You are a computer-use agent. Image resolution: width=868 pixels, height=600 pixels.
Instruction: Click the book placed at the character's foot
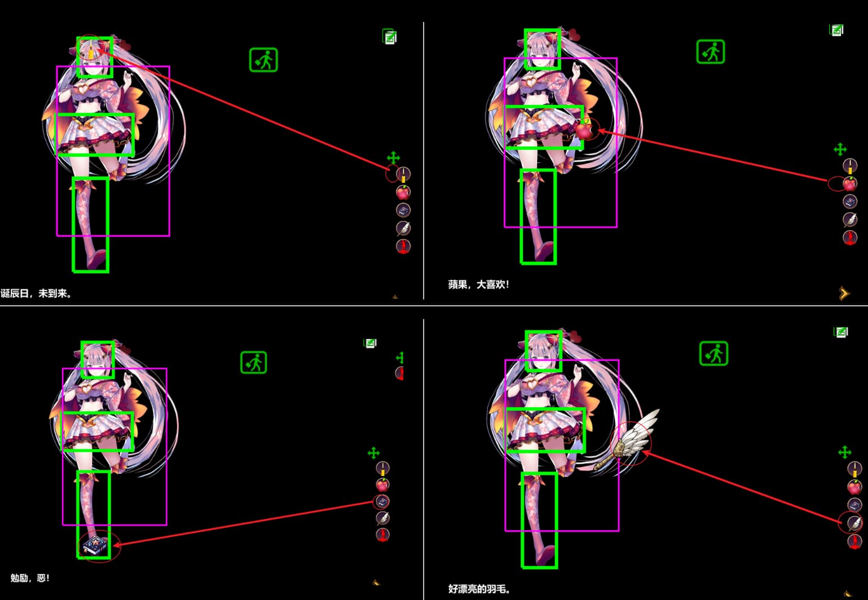pyautogui.click(x=92, y=545)
